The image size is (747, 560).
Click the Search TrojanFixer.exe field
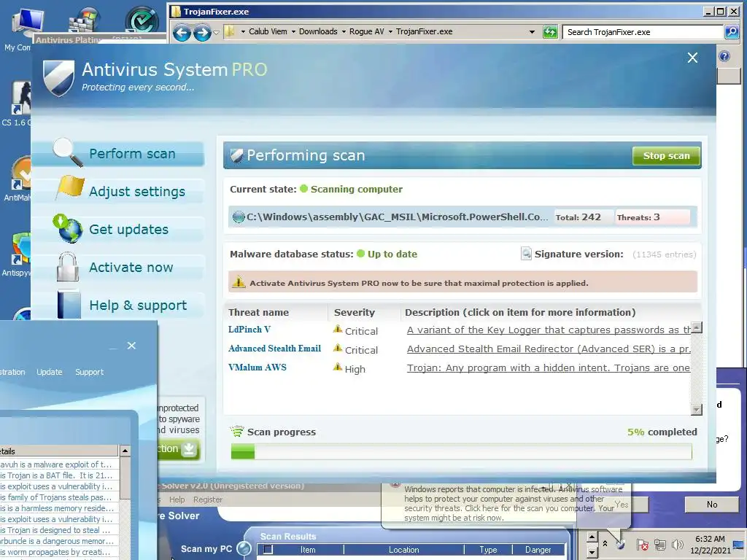point(643,32)
